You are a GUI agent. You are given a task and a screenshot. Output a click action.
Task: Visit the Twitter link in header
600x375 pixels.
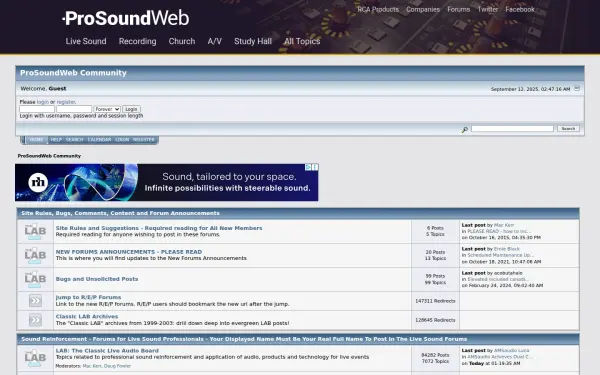(x=488, y=10)
